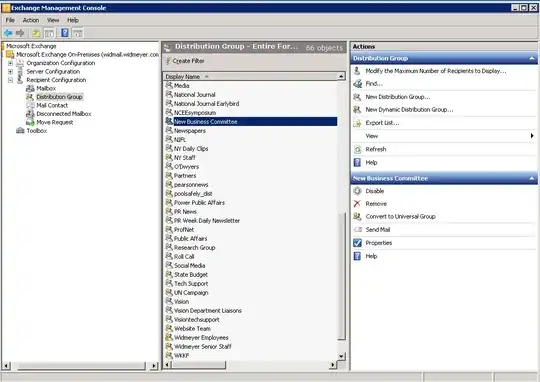Select the Social Media group
540x382 pixels.
pos(189,266)
